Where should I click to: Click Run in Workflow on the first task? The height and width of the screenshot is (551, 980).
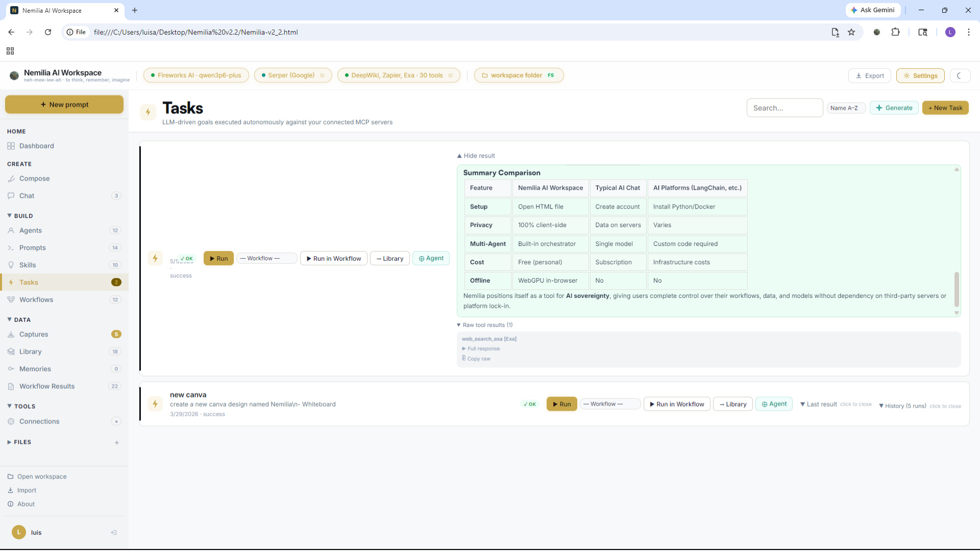334,259
